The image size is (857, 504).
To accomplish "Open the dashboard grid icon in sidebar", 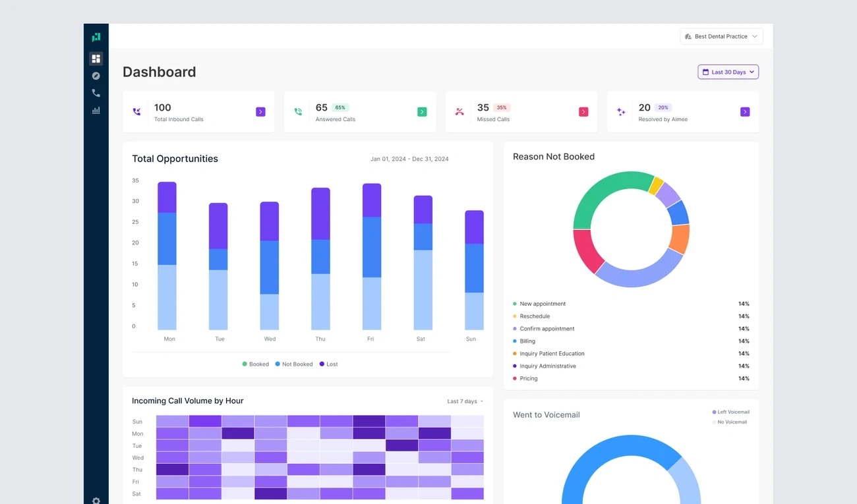I will [96, 59].
